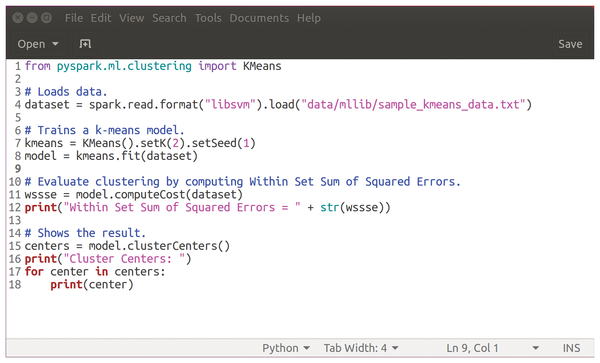Click the string "libsvm" in line 4

point(230,105)
